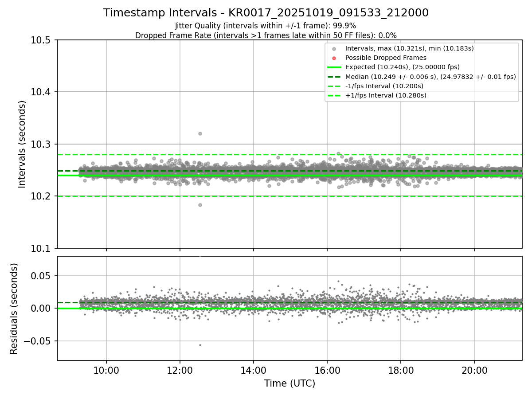Click the '14:00' time tick label
This screenshot has width=532, height=399.
(253, 370)
